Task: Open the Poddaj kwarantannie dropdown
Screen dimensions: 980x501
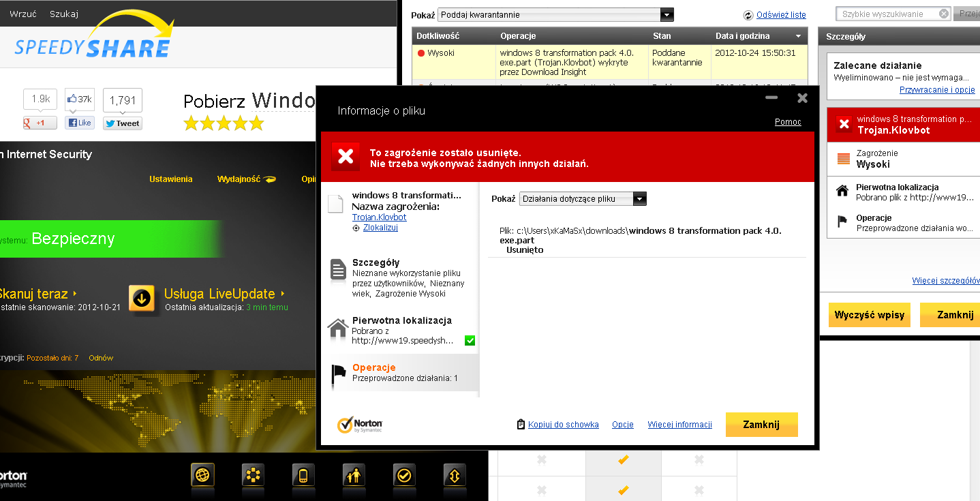Action: point(555,15)
